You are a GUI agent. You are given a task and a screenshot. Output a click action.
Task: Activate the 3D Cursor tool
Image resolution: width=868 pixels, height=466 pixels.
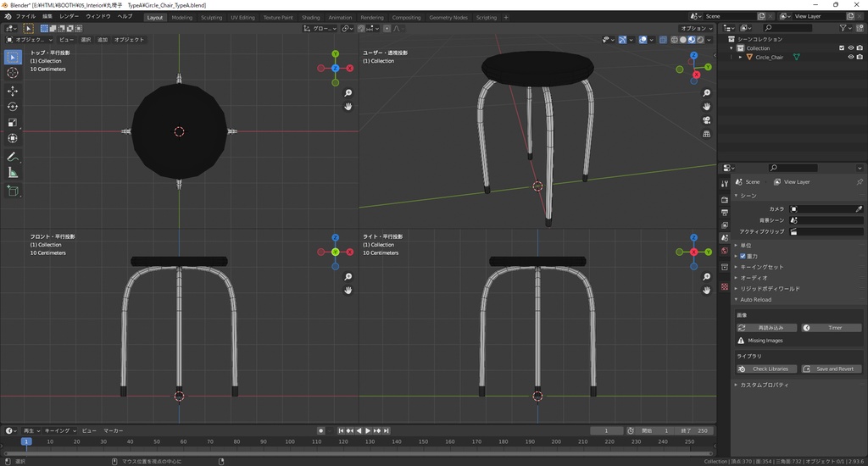[x=13, y=73]
